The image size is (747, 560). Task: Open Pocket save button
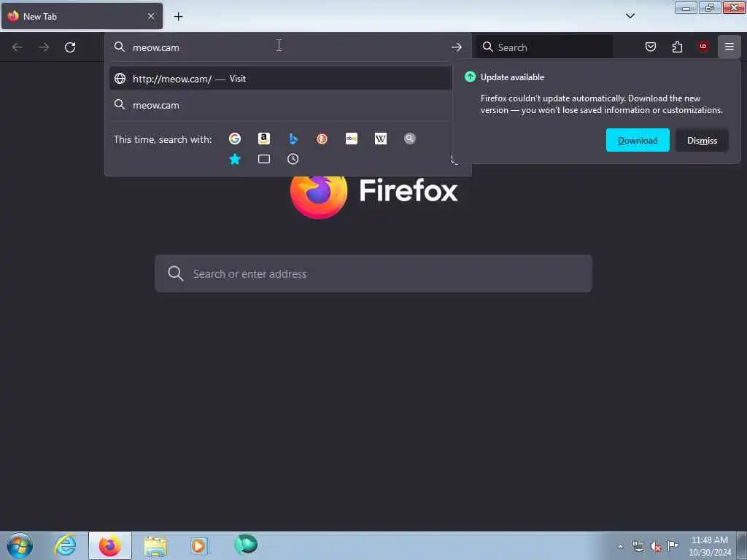point(650,47)
